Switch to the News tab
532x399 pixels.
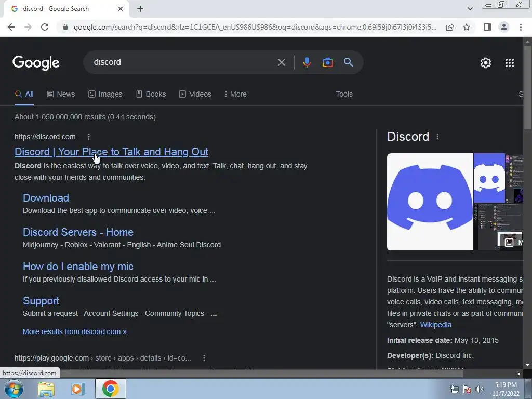[61, 94]
